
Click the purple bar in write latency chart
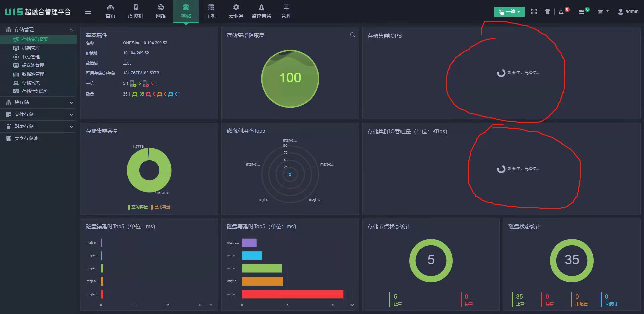[x=249, y=243]
